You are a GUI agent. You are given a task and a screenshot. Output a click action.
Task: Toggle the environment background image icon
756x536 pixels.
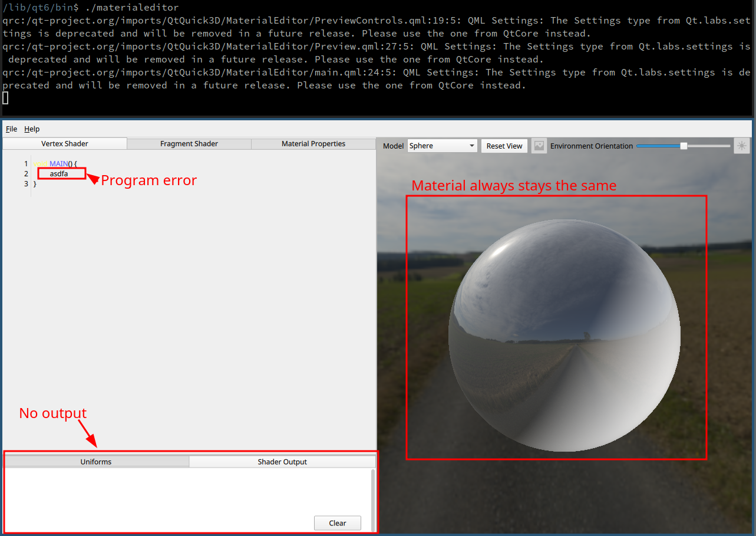[539, 146]
